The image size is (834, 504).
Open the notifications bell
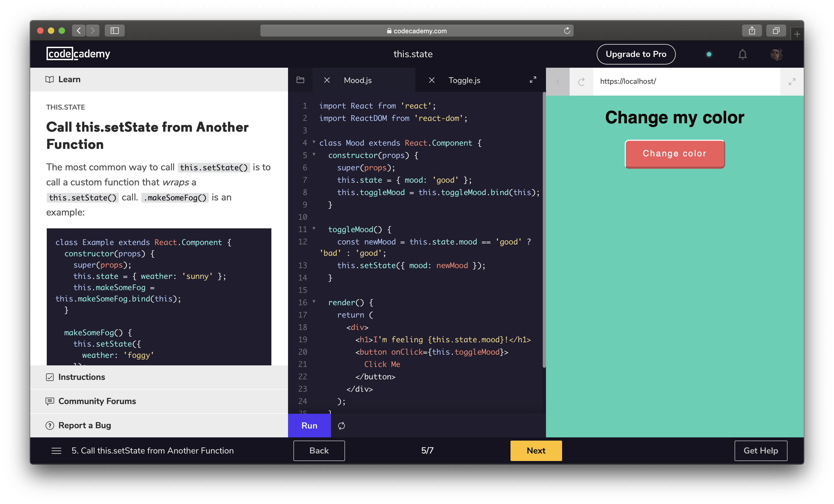click(742, 54)
